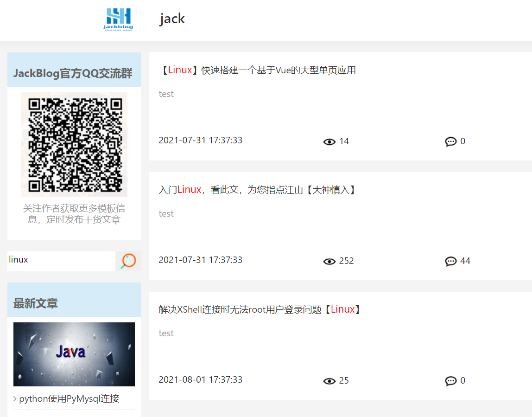Click the orange search magnifier icon

128,261
